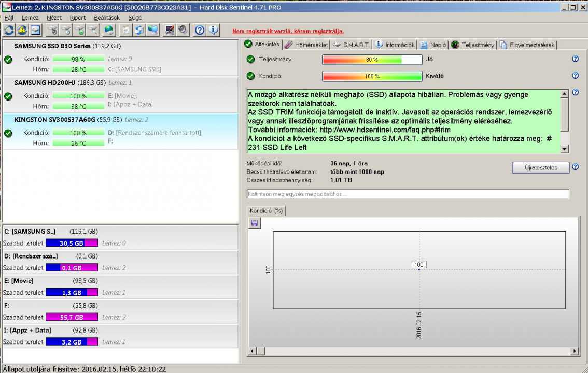Viewport: 588px width, 373px height.
Task: Click the E: [Movie] free space bar 1,3 GB
Action: coord(72,293)
